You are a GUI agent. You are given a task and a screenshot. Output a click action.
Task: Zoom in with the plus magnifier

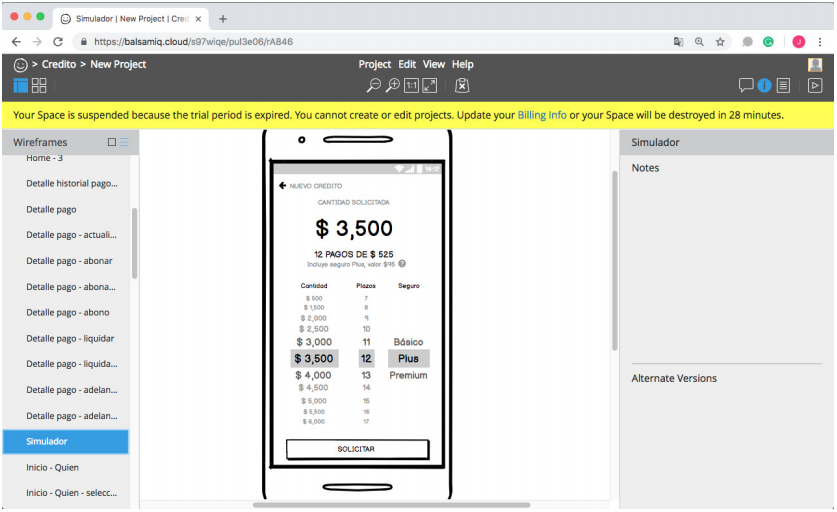392,85
